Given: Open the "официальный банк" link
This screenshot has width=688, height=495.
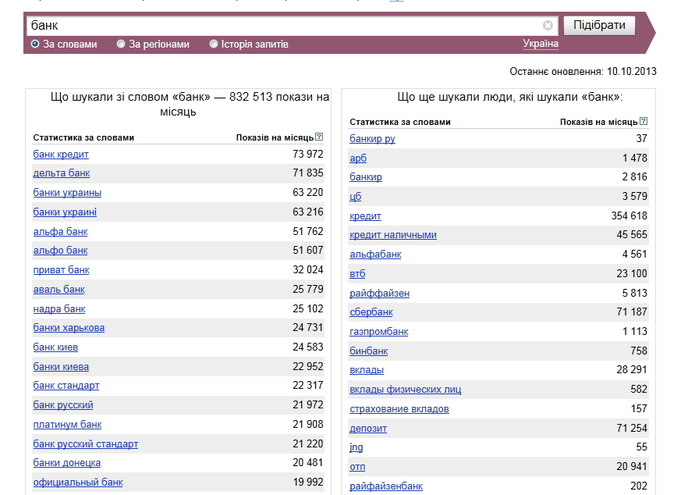Looking at the screenshot, I should (78, 482).
